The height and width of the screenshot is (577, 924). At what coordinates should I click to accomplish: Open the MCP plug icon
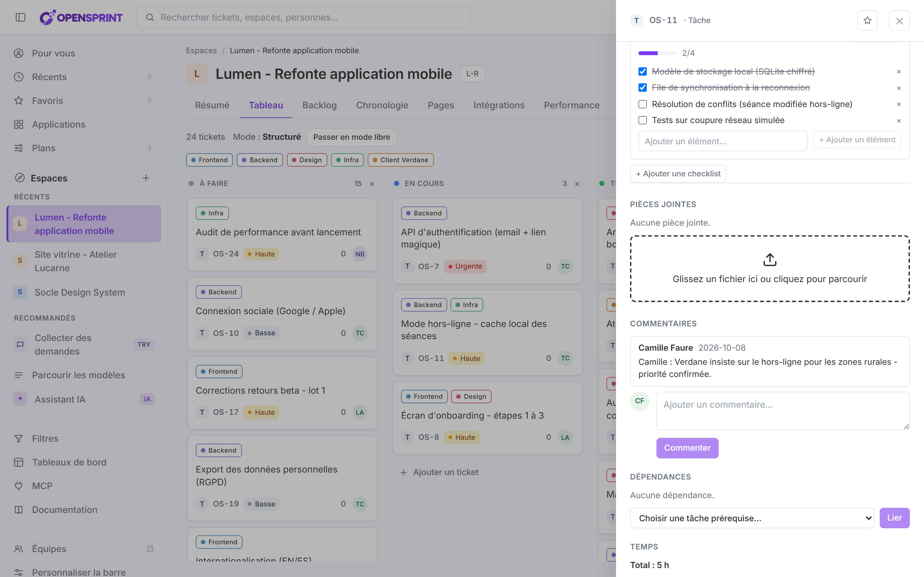19,486
